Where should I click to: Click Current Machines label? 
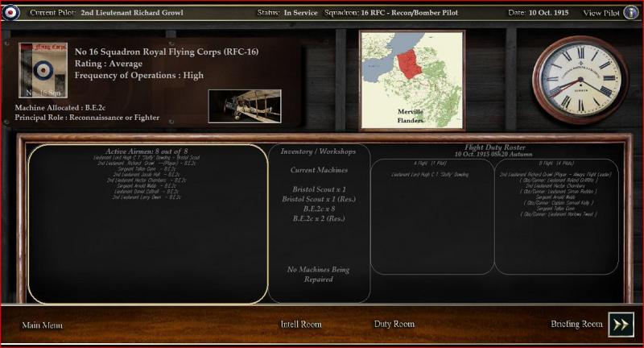[319, 170]
